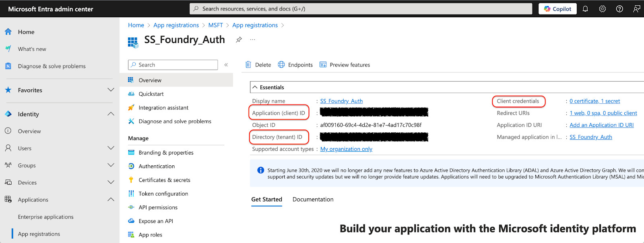644x243 pixels.
Task: Click the Token configuration bars icon
Action: (x=131, y=194)
